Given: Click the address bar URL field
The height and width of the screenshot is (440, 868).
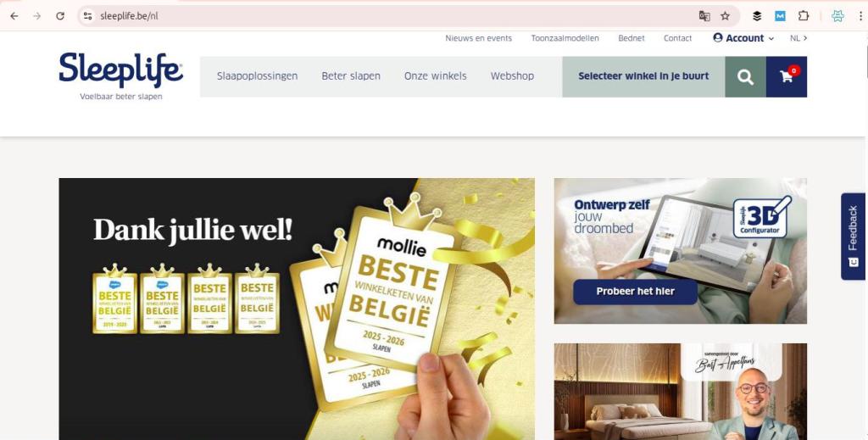Looking at the screenshot, I should (x=387, y=16).
